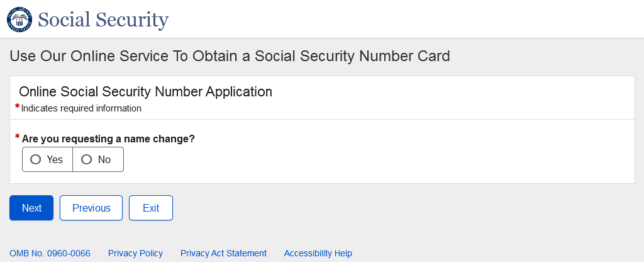Go back with the Previous button
The width and height of the screenshot is (644, 262).
91,208
